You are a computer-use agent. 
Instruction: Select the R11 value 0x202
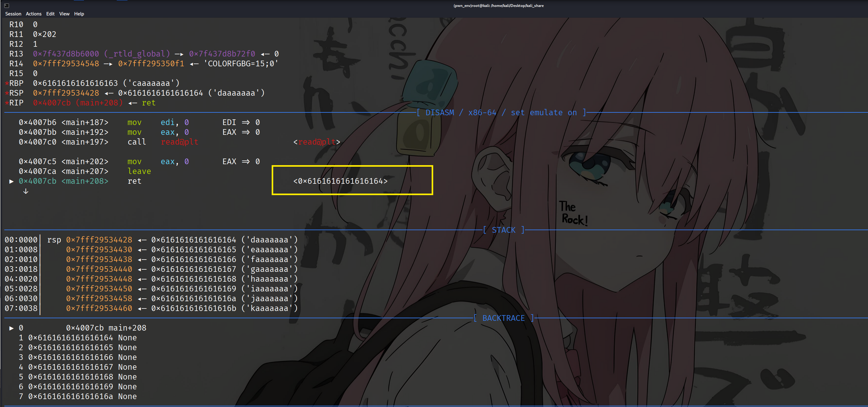pyautogui.click(x=44, y=34)
